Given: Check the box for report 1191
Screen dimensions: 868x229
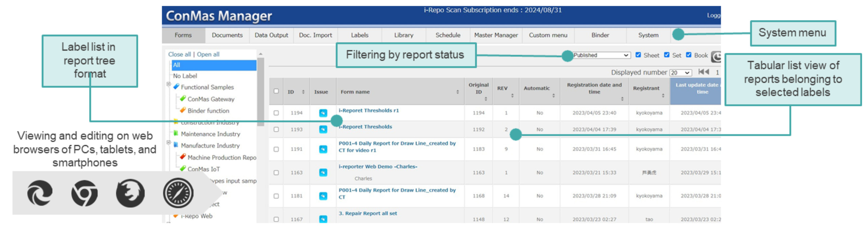Looking at the screenshot, I should coord(276,149).
